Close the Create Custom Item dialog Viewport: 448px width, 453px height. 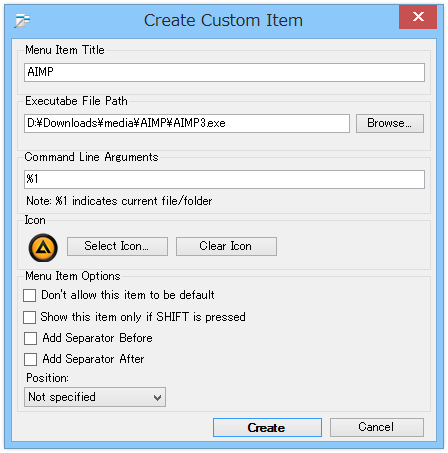(418, 17)
